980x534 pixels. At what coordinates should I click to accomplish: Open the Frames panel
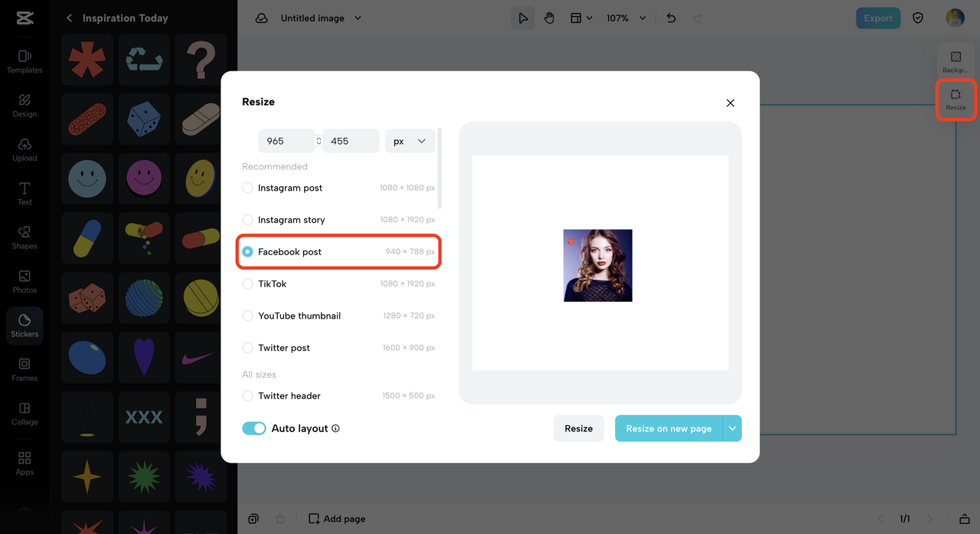tap(24, 369)
